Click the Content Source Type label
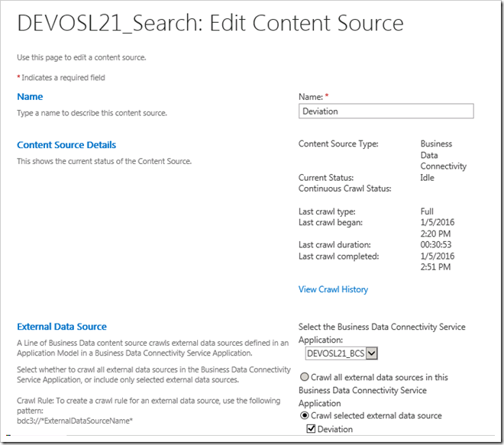 point(338,144)
